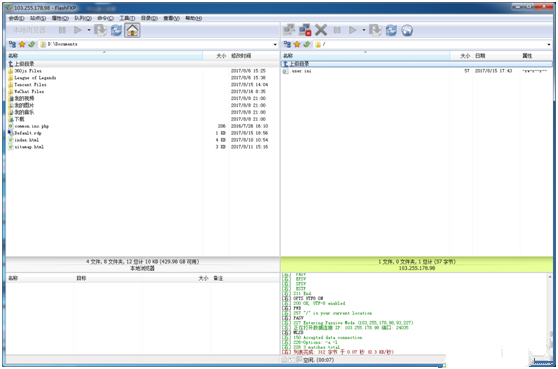Open the 查看(V) view menu
Image resolution: width=558 pixels, height=369 pixels.
[x=171, y=18]
